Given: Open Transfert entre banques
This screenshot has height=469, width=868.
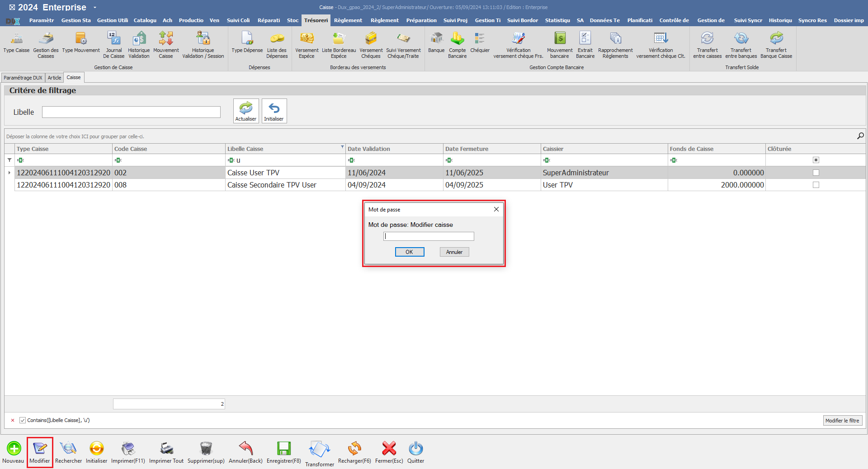Looking at the screenshot, I should 741,45.
